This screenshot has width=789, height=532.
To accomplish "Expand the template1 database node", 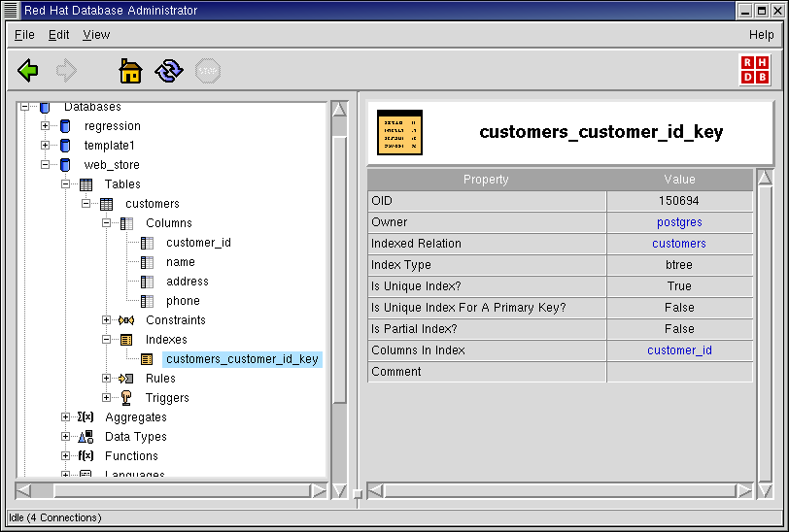I will tap(46, 146).
